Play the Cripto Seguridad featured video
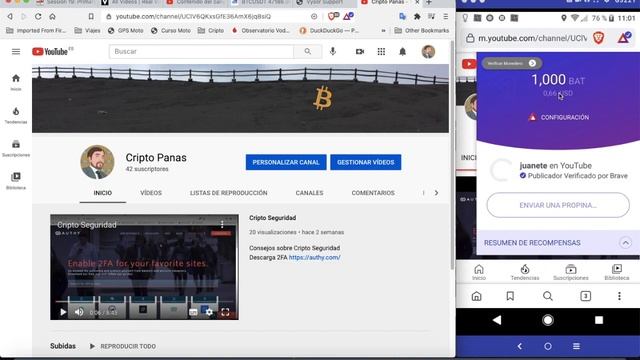 [63, 312]
